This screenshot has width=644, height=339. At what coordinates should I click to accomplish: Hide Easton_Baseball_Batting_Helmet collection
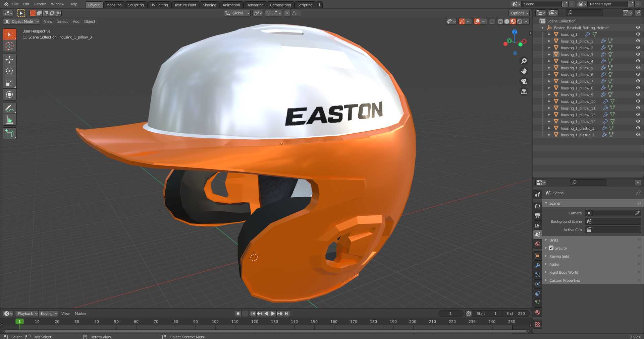(x=638, y=27)
